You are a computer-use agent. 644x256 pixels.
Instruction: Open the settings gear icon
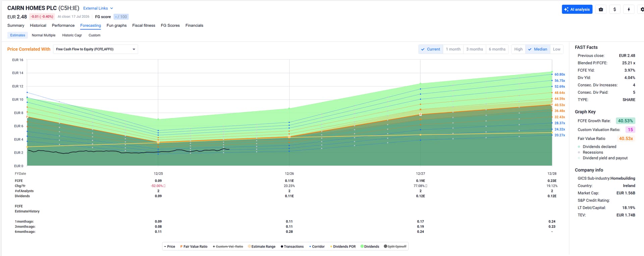click(x=641, y=9)
